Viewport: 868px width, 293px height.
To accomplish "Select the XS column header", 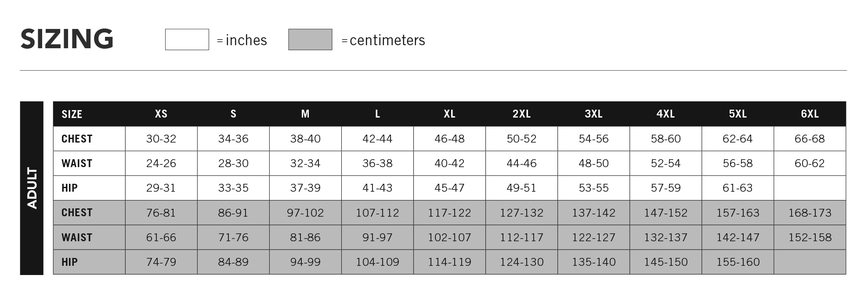I will point(161,114).
